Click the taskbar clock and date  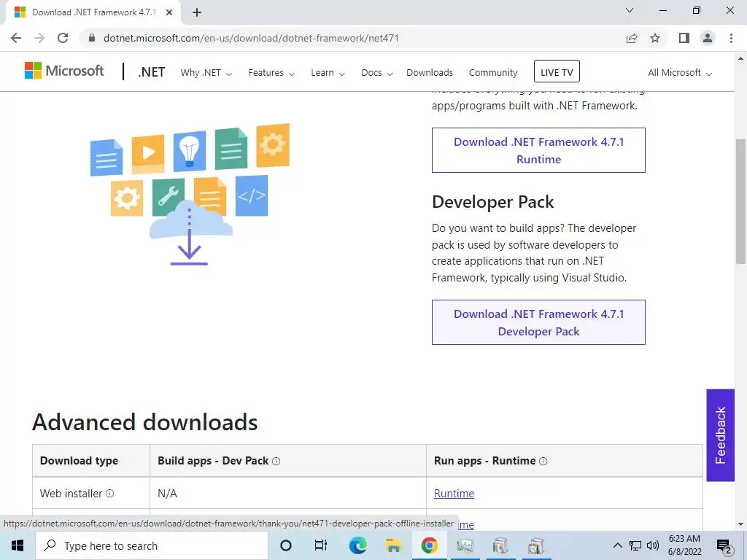pos(684,545)
